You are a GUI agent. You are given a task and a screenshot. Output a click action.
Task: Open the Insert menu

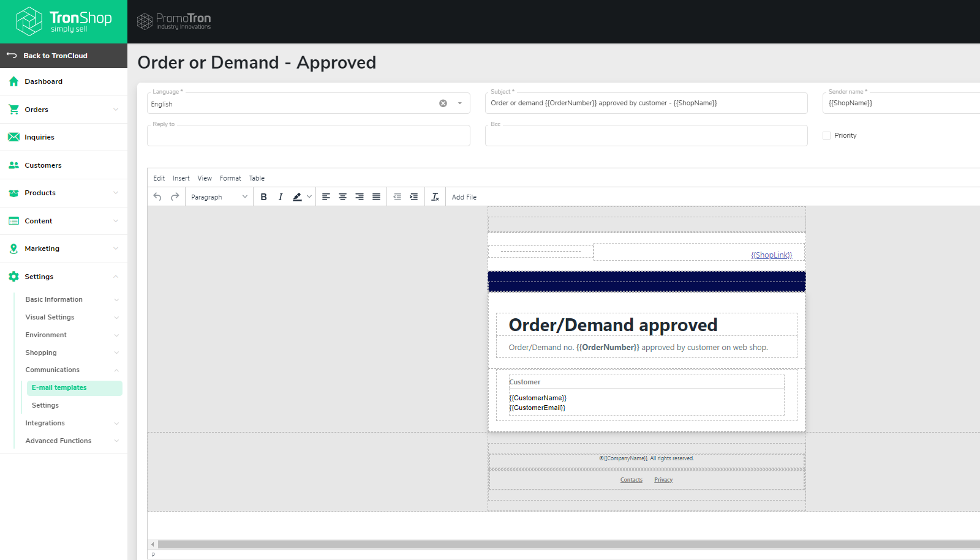tap(181, 178)
